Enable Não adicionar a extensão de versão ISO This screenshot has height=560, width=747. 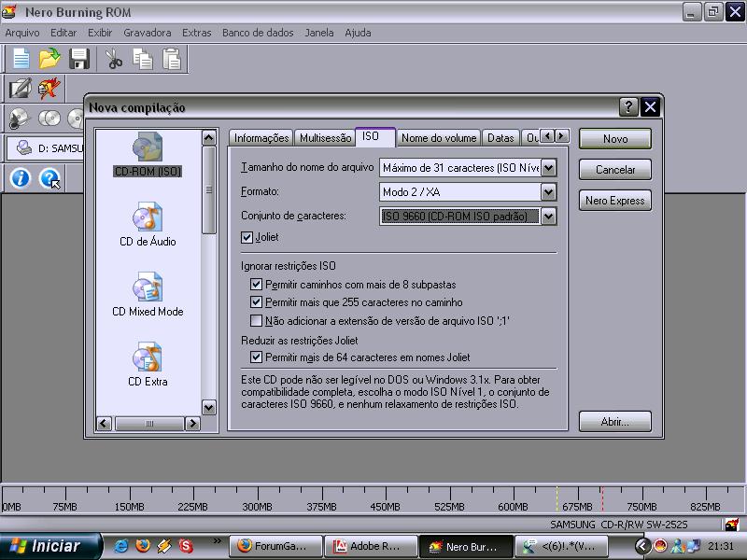click(256, 320)
